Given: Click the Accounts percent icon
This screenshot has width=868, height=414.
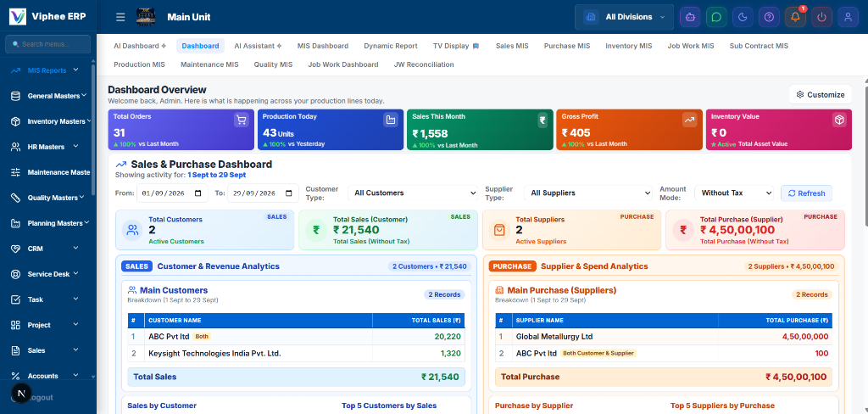Looking at the screenshot, I should (x=15, y=377).
